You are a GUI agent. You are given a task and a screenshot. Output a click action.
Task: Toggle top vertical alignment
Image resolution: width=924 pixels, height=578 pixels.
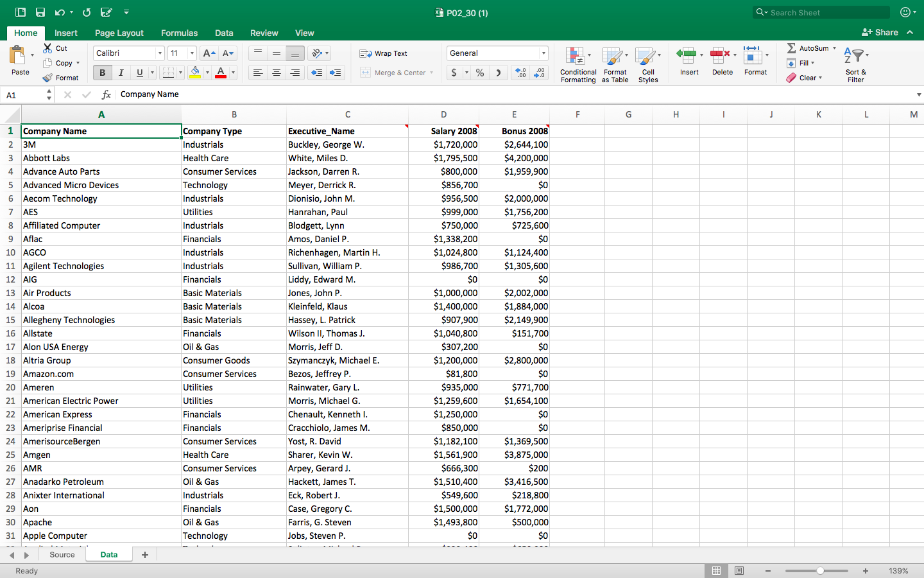(x=258, y=53)
